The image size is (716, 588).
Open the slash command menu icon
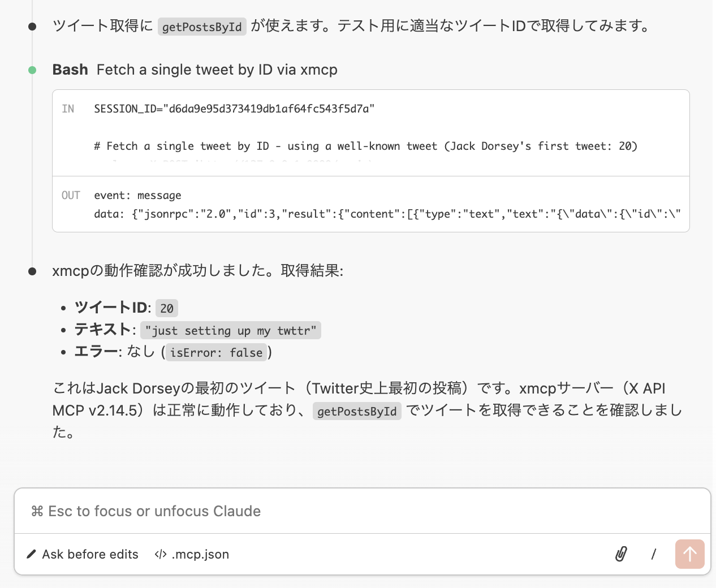[x=654, y=554]
